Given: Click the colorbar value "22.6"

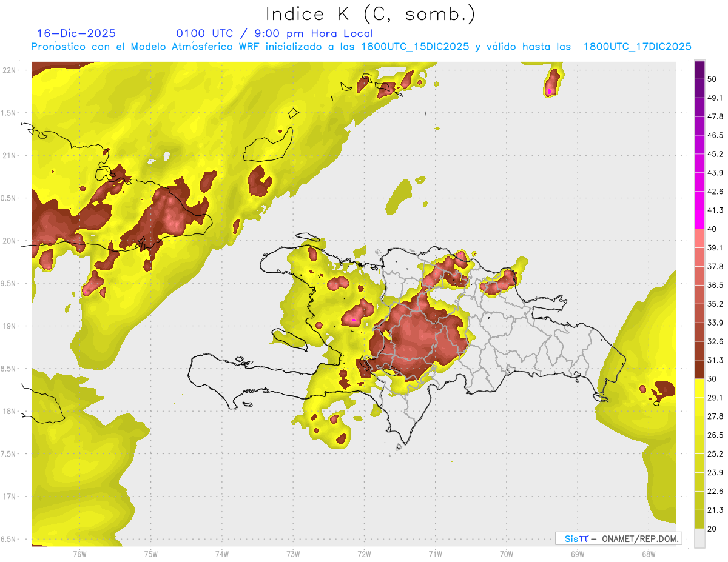Looking at the screenshot, I should 715,491.
